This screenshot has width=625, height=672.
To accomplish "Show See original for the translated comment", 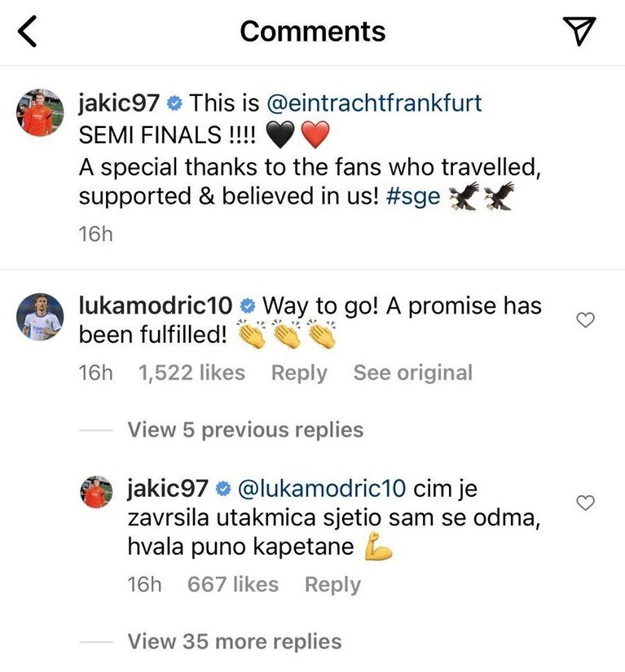I will coord(413,372).
